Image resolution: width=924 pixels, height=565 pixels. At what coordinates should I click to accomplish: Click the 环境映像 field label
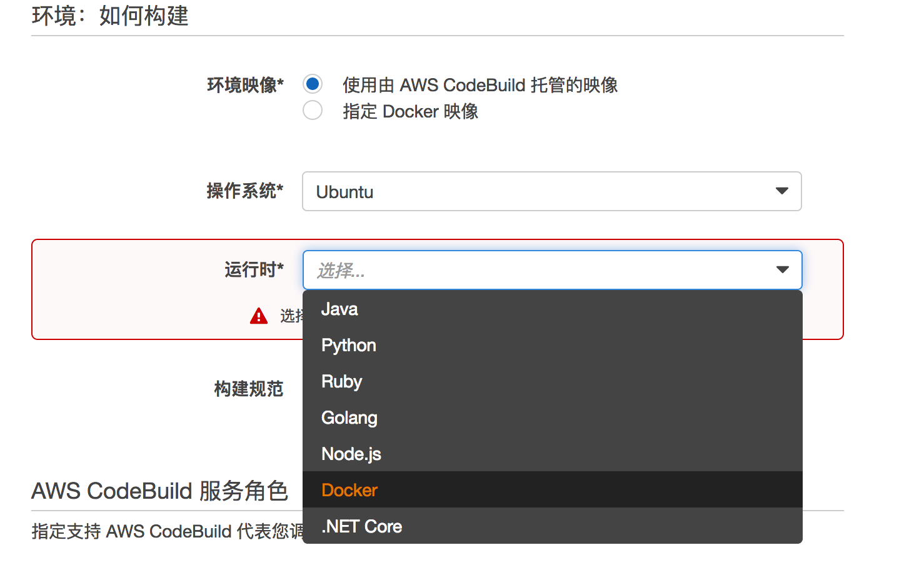(245, 85)
